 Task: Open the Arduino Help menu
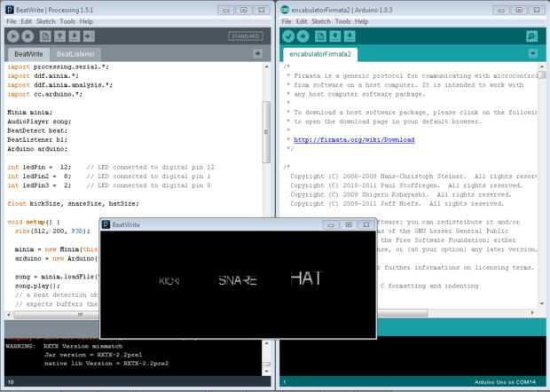coord(361,21)
